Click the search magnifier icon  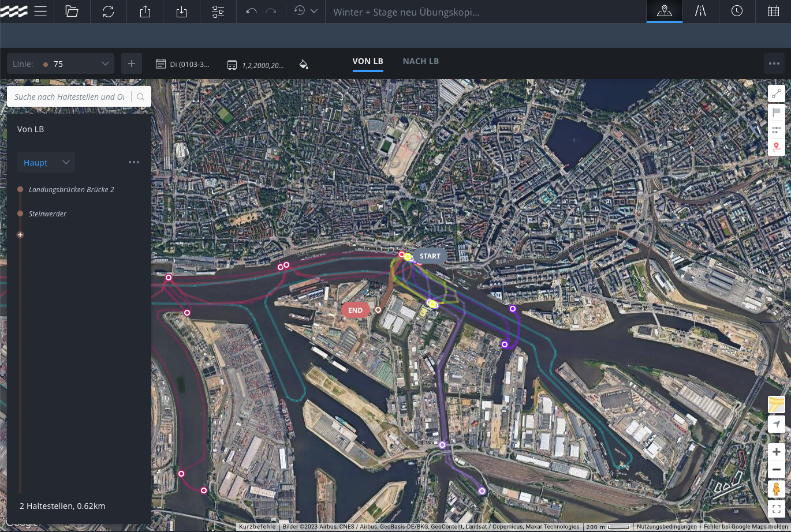[141, 97]
